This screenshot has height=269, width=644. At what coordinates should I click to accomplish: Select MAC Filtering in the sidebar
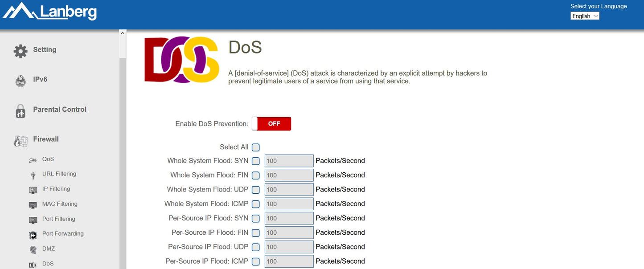tap(60, 204)
